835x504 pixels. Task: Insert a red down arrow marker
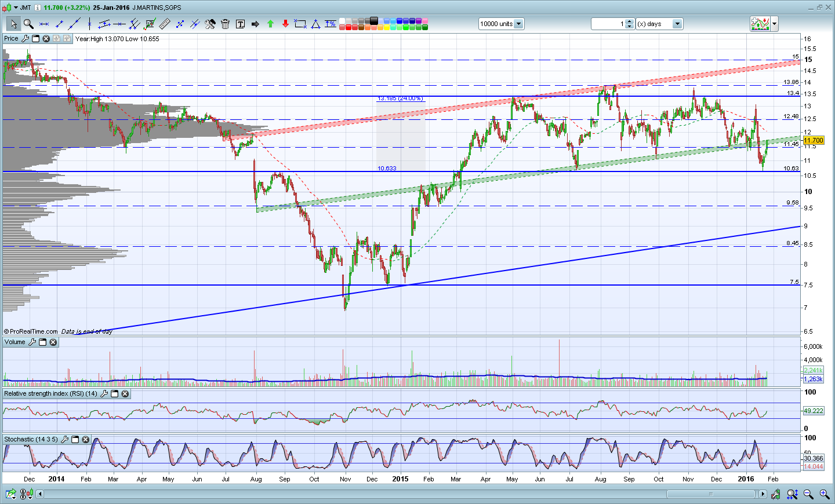point(285,24)
